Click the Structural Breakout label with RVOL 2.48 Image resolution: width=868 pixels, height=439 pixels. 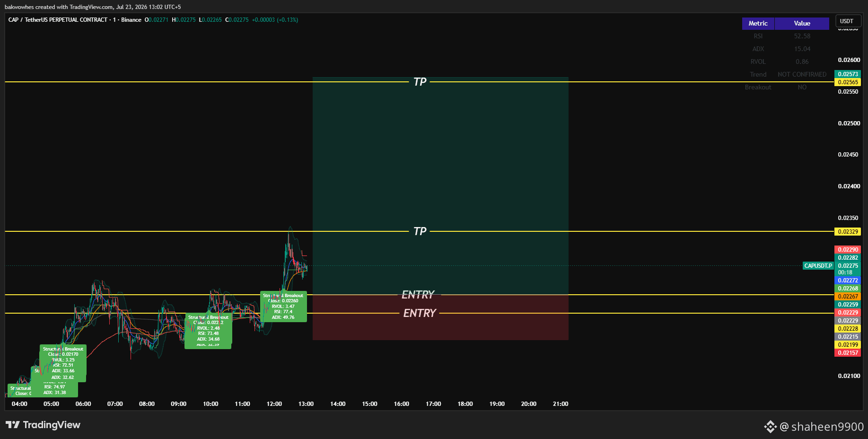click(x=208, y=328)
